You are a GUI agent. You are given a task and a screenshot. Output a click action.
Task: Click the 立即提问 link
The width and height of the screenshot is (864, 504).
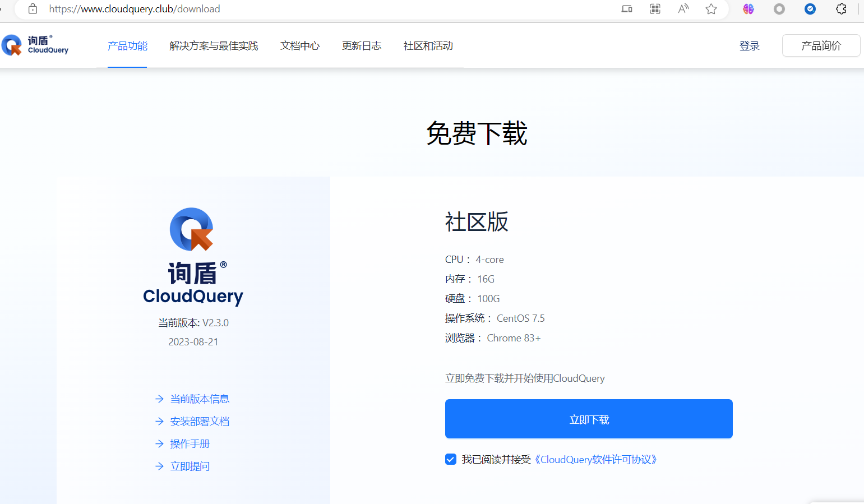190,466
